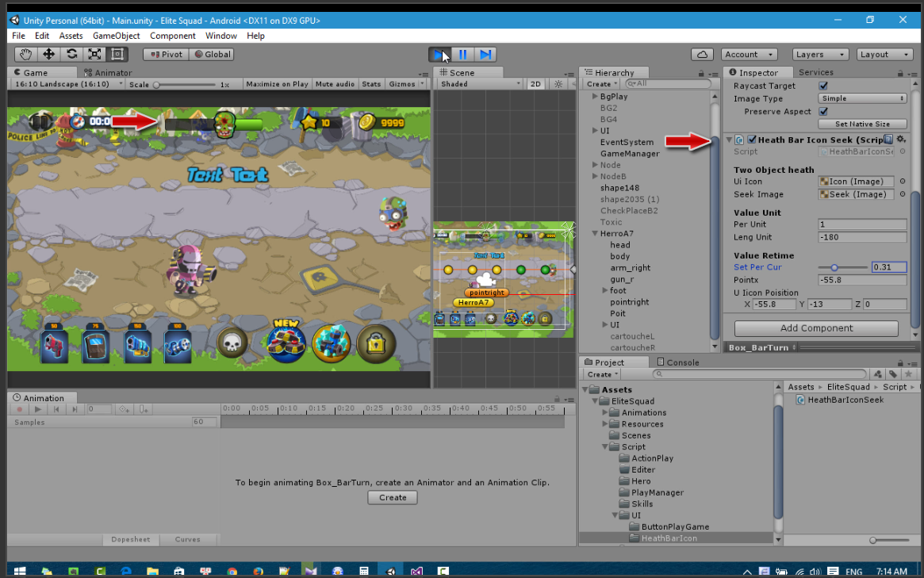Open the Layout dropdown
Image resolution: width=924 pixels, height=578 pixels.
tap(884, 54)
